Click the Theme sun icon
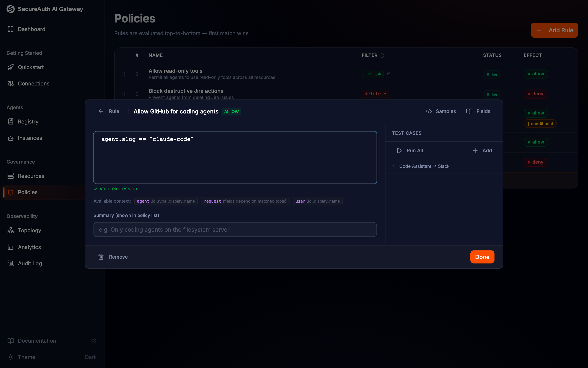The width and height of the screenshot is (588, 368). 10,357
